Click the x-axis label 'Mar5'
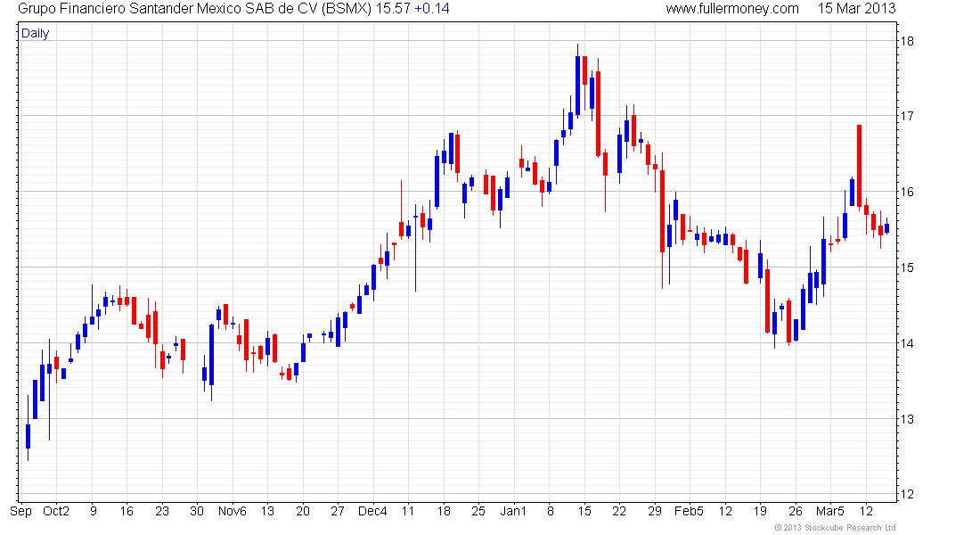The image size is (980, 535). pyautogui.click(x=830, y=511)
